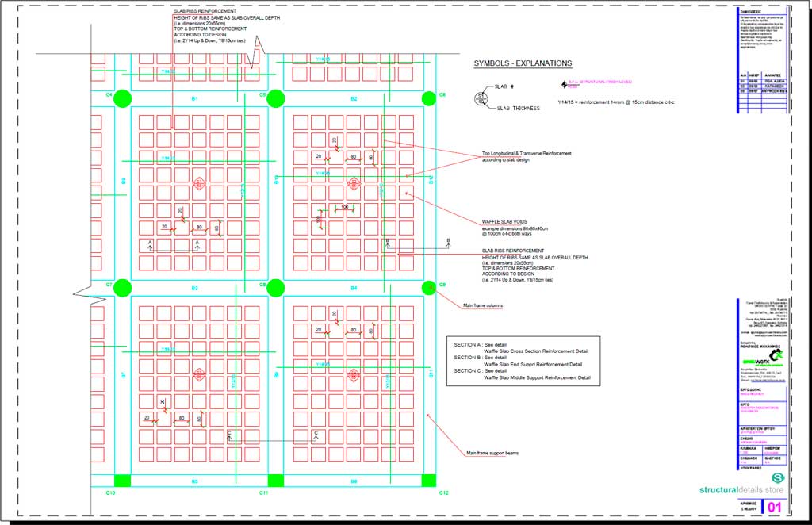
Task: Click the magenta sheet number 01
Action: 775,507
